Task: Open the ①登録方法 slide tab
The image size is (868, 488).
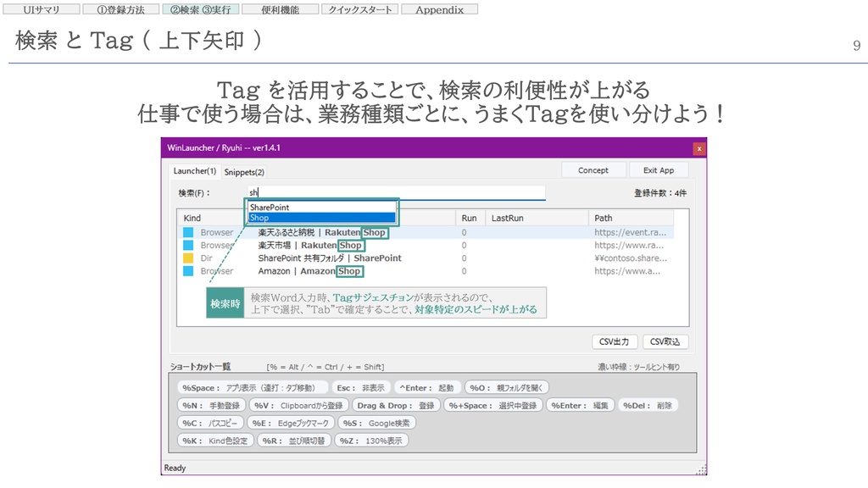Action: [x=120, y=9]
